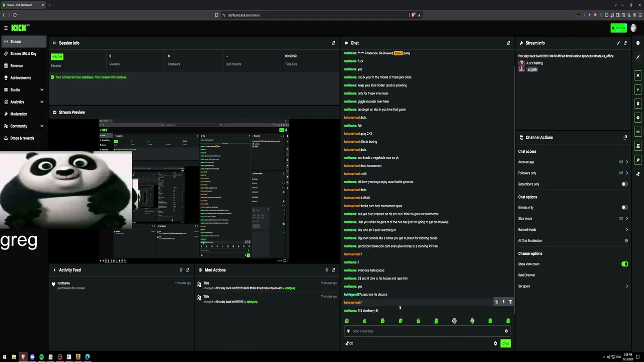Viewport: 644px width, 362px height.
Task: Pop out the Stream info panel
Action: 625,43
